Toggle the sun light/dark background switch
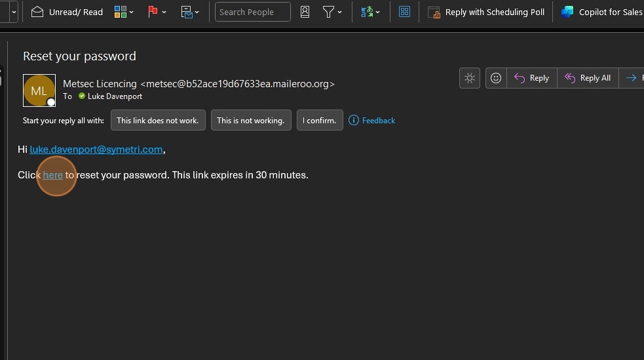Image resolution: width=644 pixels, height=360 pixels. click(470, 78)
